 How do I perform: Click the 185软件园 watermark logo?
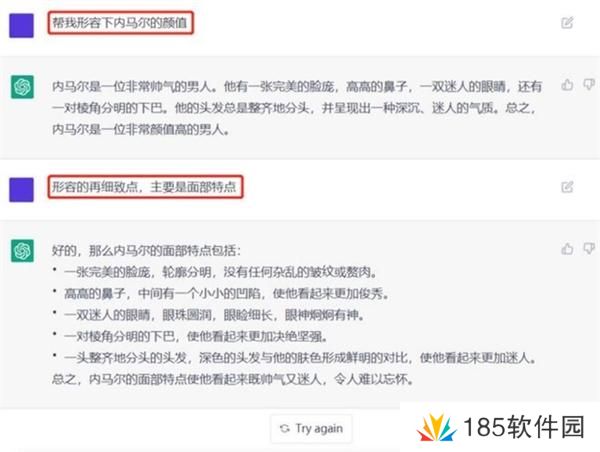click(437, 428)
